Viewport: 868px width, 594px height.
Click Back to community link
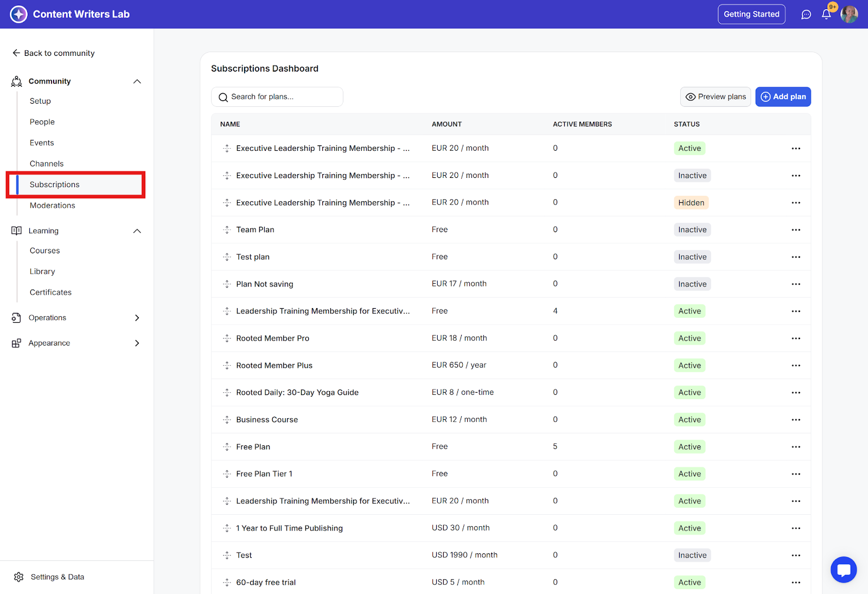(x=53, y=53)
